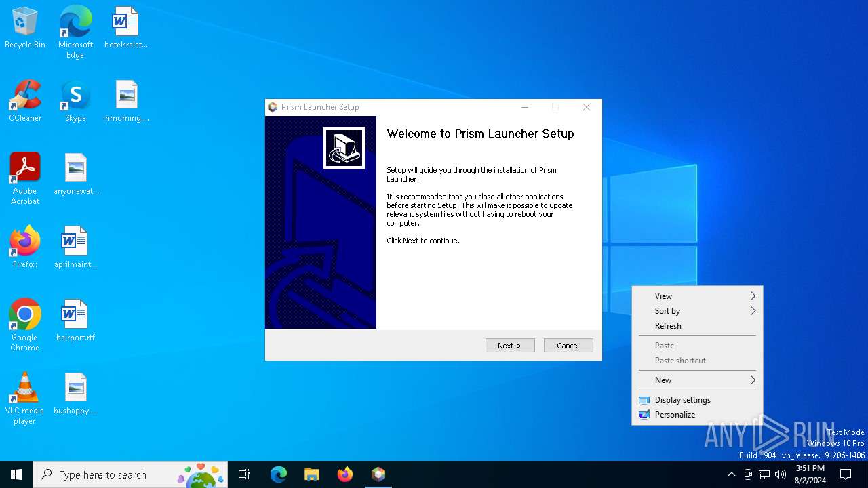Select the CCleaner desktop shortcut
The image size is (868, 488).
point(25,102)
